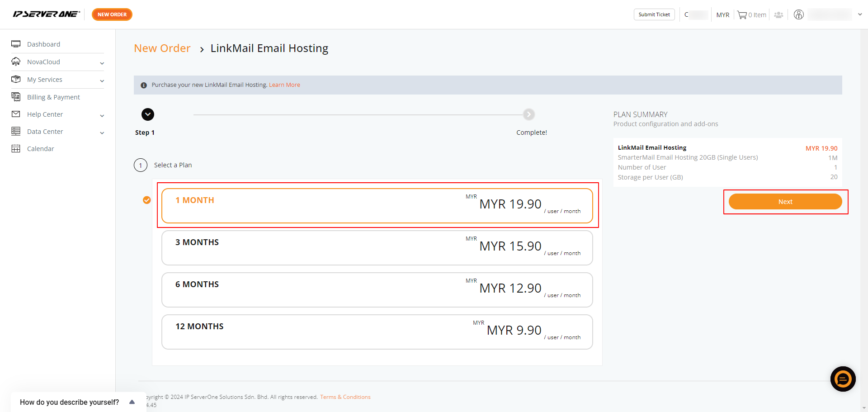Open the account dropdown arrow
The width and height of the screenshot is (868, 412).
pos(860,14)
